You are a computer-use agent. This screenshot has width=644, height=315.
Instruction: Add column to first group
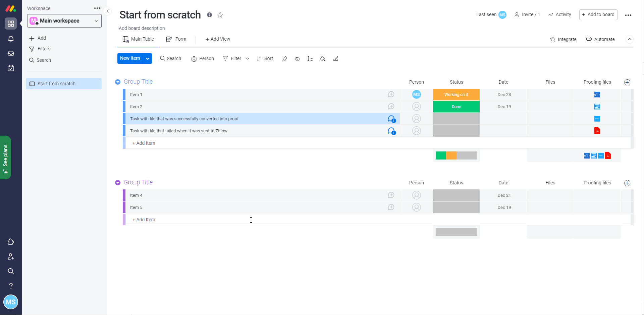click(x=627, y=82)
